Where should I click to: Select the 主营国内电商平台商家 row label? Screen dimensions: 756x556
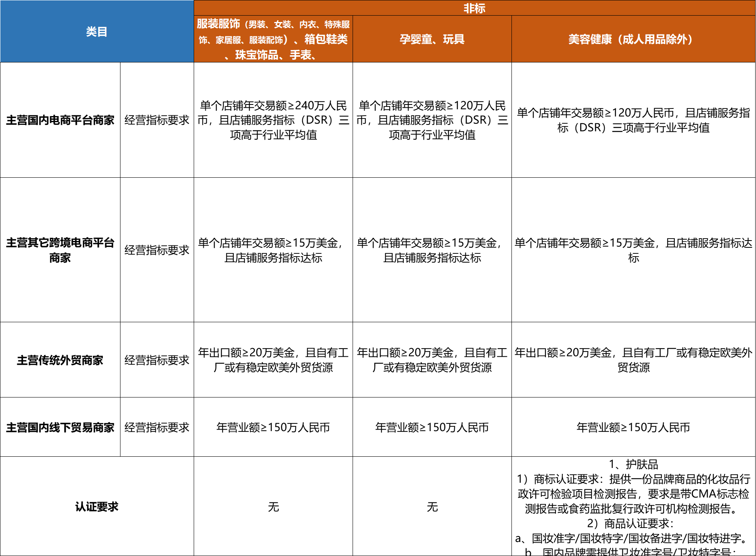[60, 120]
